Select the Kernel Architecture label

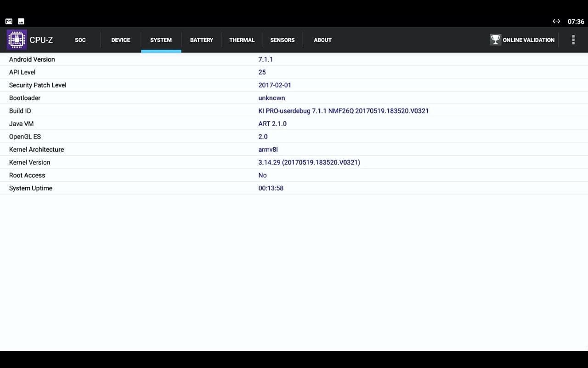pos(37,149)
